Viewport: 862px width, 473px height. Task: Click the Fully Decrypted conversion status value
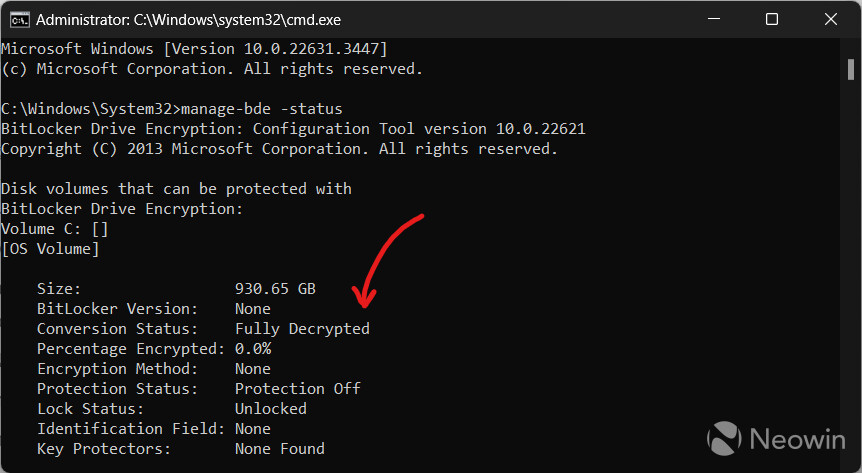(302, 329)
